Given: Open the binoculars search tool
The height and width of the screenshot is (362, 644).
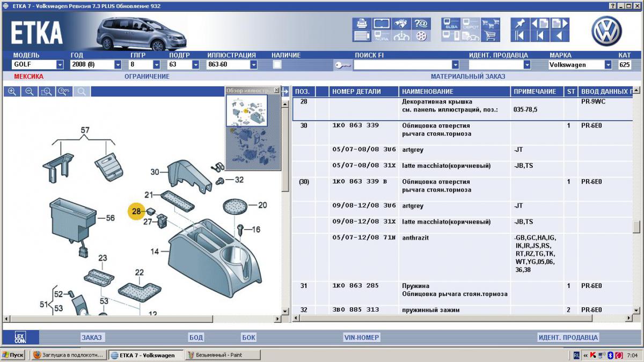Looking at the screenshot, I should (x=401, y=24).
